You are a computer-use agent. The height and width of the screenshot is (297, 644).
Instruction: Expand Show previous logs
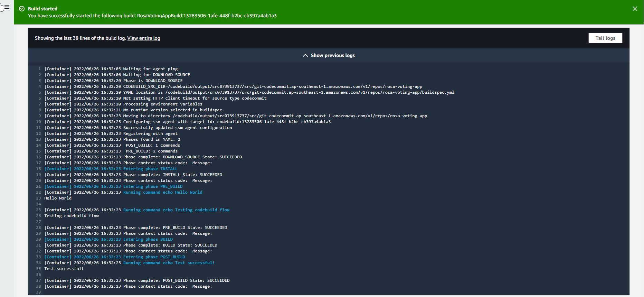tap(329, 55)
